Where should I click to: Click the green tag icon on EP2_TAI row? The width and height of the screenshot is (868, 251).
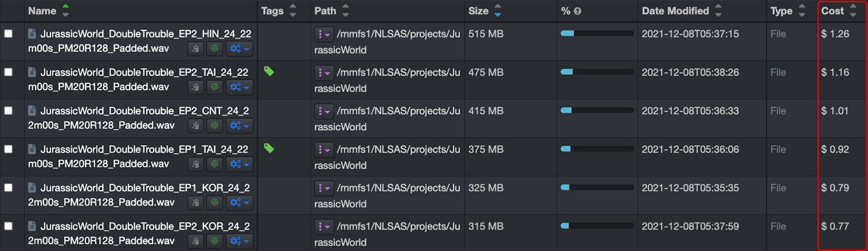[x=269, y=71]
